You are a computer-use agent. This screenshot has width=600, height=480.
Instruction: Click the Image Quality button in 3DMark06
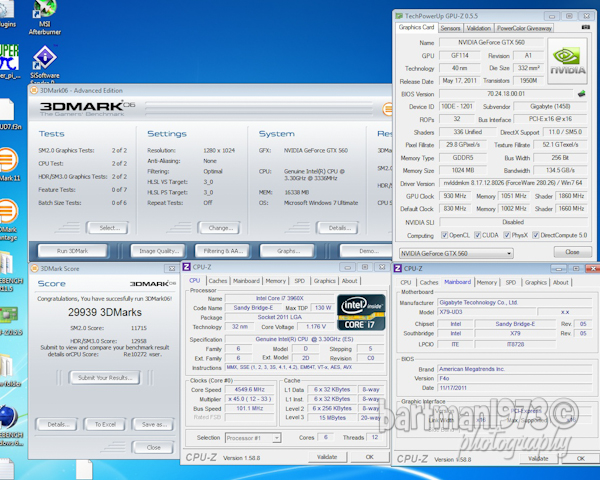[160, 250]
